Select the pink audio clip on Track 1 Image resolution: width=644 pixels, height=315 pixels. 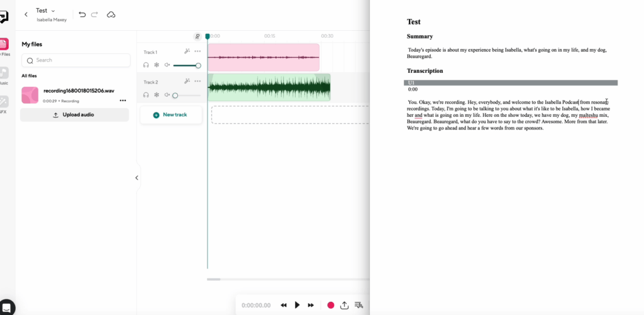pos(264,57)
